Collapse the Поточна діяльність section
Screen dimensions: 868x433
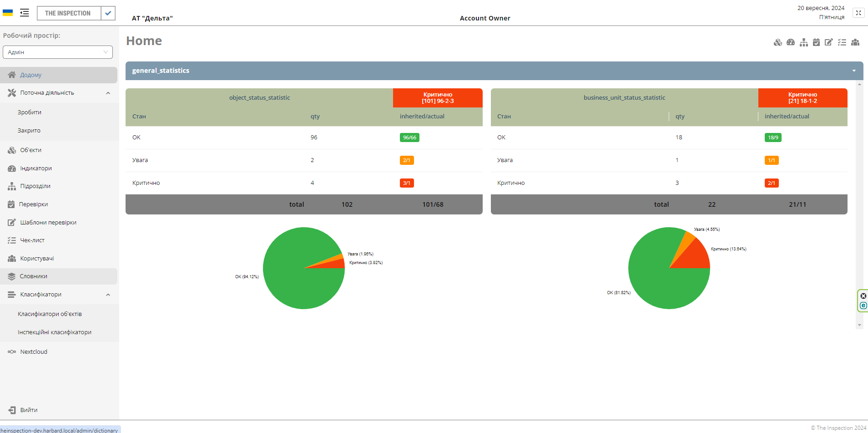click(108, 93)
